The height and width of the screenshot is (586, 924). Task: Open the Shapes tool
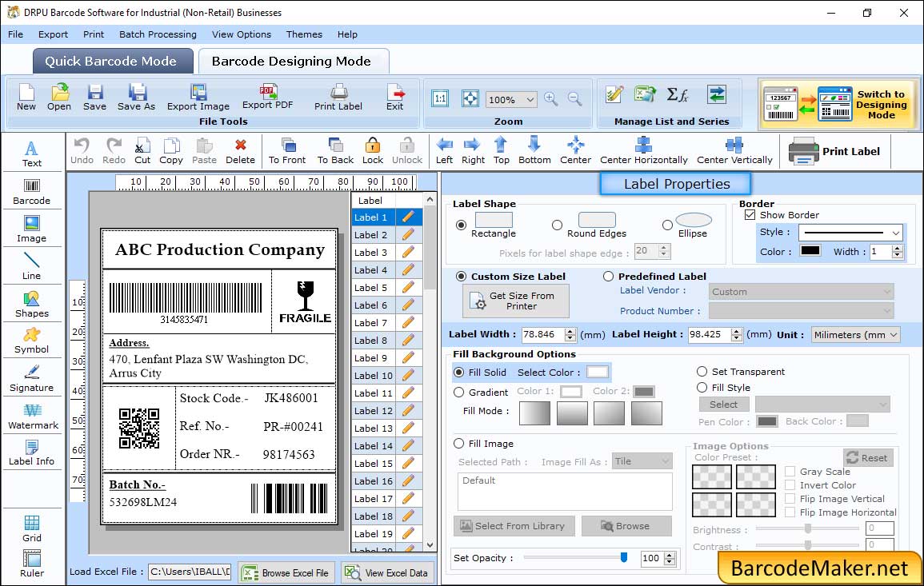[x=32, y=304]
